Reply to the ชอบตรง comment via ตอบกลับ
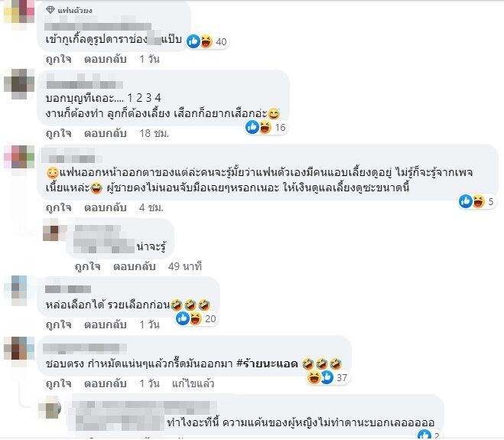The image size is (504, 440). pos(105,383)
